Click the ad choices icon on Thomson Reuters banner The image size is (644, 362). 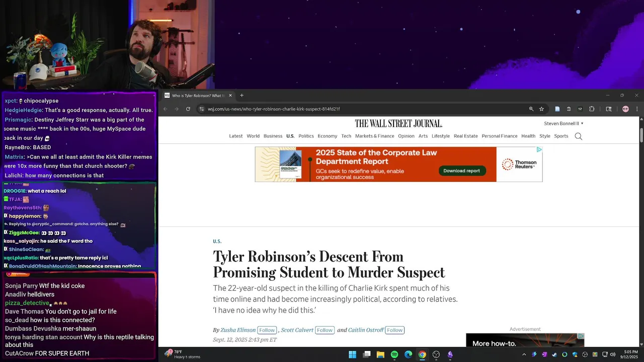point(539,149)
